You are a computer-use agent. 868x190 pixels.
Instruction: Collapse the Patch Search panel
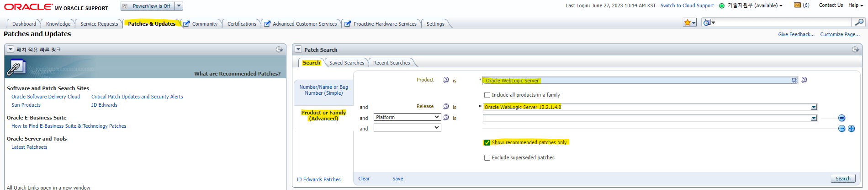[298, 49]
